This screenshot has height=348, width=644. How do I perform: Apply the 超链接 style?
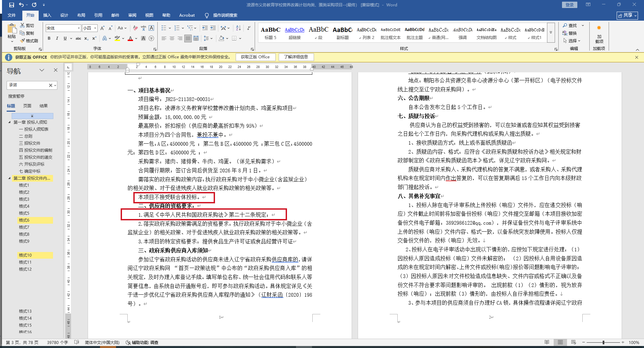pos(295,33)
